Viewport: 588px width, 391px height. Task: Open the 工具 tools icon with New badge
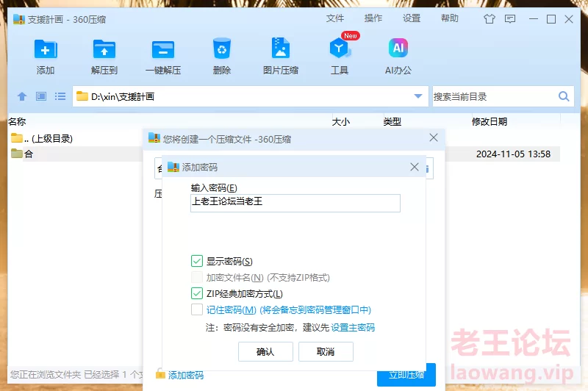[x=340, y=48]
